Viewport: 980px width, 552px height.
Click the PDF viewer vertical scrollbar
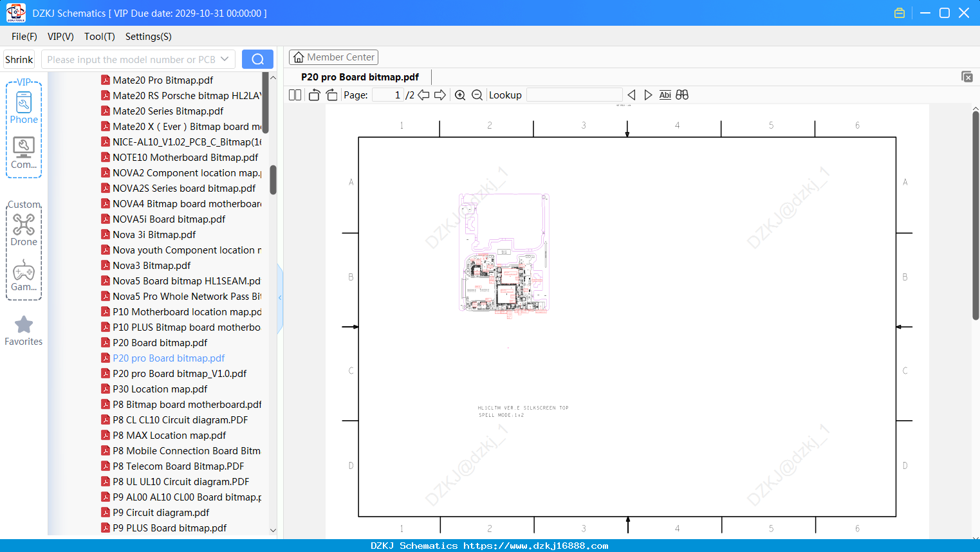(975, 216)
